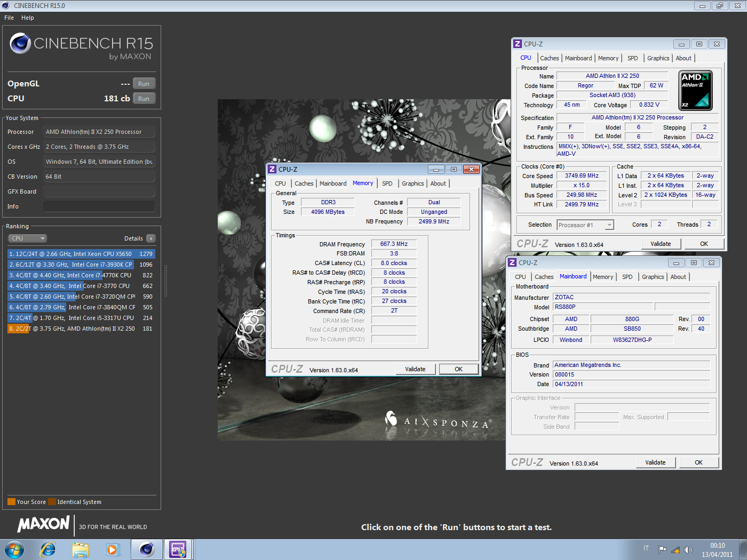
Task: Click the IT language indicator in tray
Action: tap(646, 548)
